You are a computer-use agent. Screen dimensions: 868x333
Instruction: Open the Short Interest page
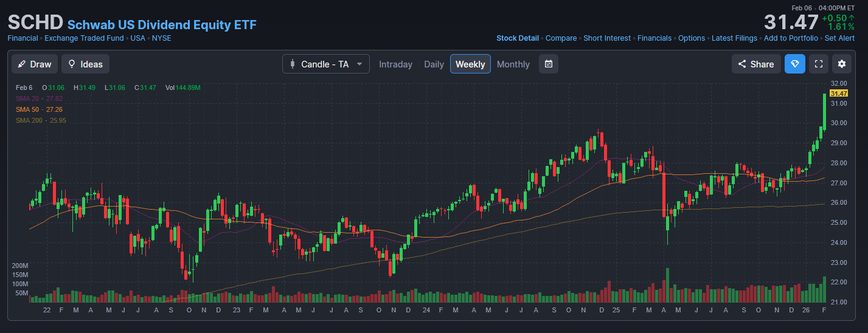[607, 38]
